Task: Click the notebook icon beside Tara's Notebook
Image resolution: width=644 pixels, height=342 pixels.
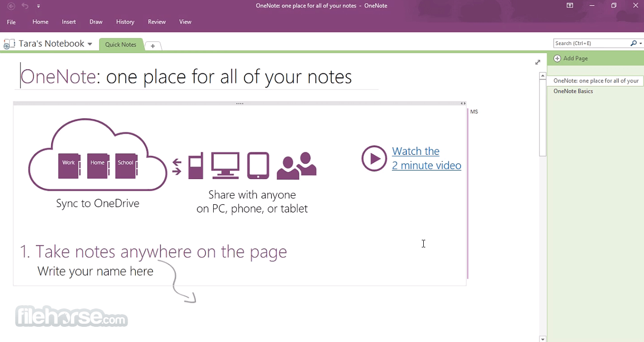Action: click(9, 44)
